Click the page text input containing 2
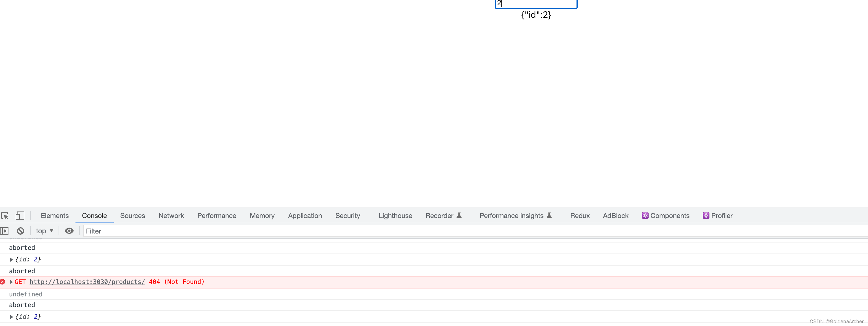 (x=536, y=4)
